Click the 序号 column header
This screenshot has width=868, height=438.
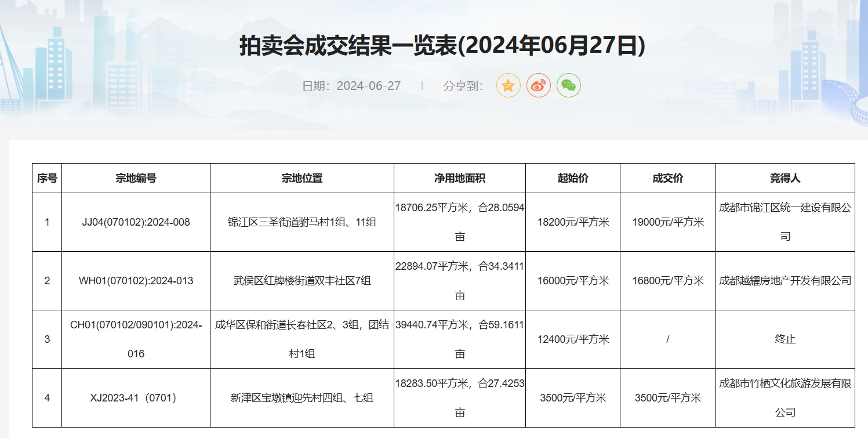pyautogui.click(x=47, y=178)
